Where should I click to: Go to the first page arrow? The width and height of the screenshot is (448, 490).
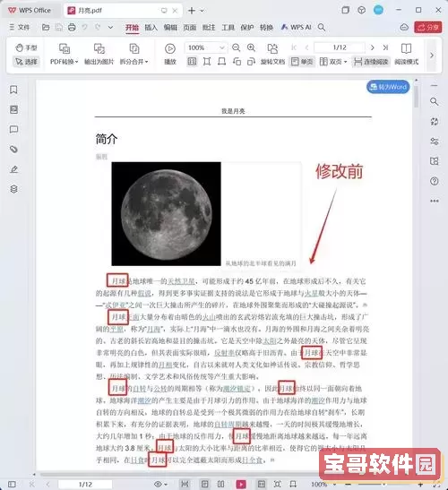point(294,47)
